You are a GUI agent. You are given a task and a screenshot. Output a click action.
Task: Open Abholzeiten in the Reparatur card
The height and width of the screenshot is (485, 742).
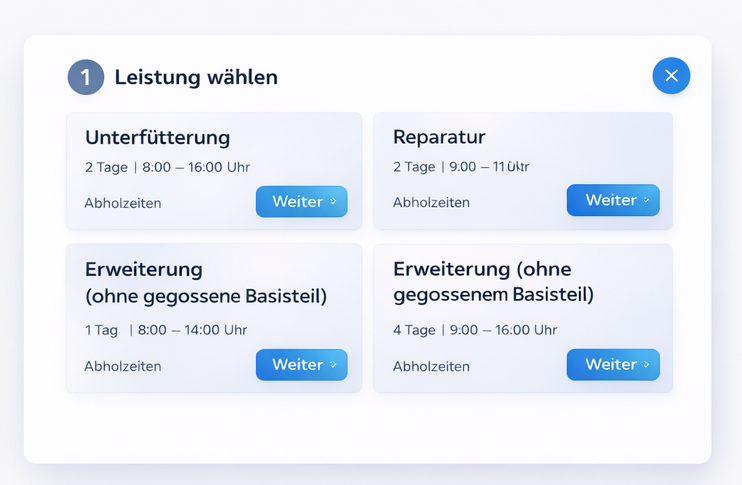point(431,203)
